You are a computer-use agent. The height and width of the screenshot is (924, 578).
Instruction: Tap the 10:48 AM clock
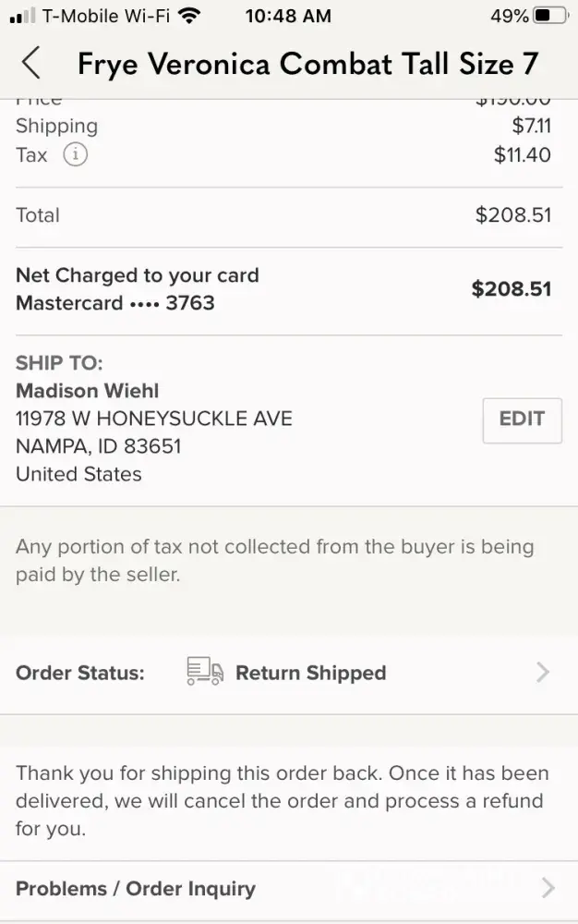coord(290,16)
